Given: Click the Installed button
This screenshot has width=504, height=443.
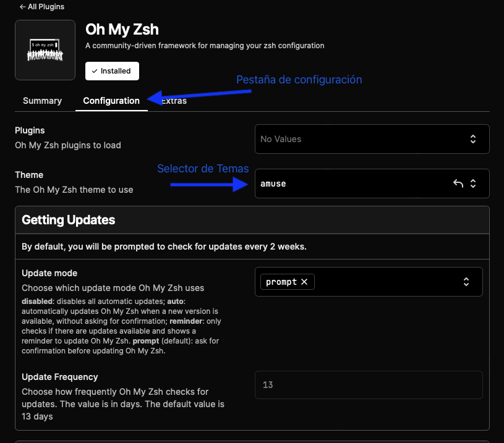Looking at the screenshot, I should pyautogui.click(x=112, y=71).
